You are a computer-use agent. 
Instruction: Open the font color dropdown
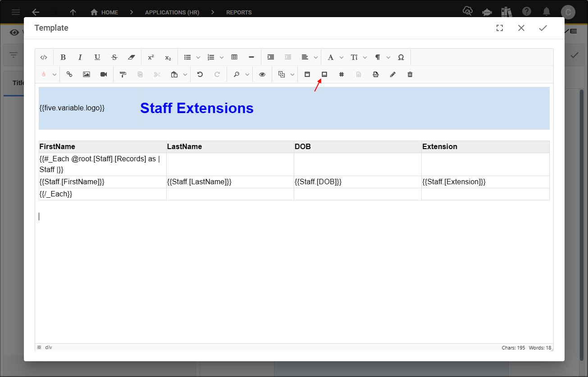click(x=341, y=57)
